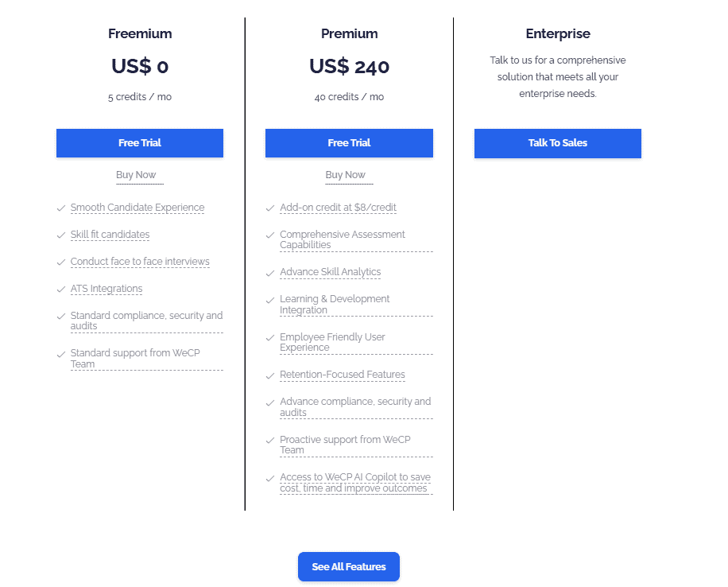View the Add-on credit at $8/credit details
Viewport: 728px width, 587px height.
338,207
